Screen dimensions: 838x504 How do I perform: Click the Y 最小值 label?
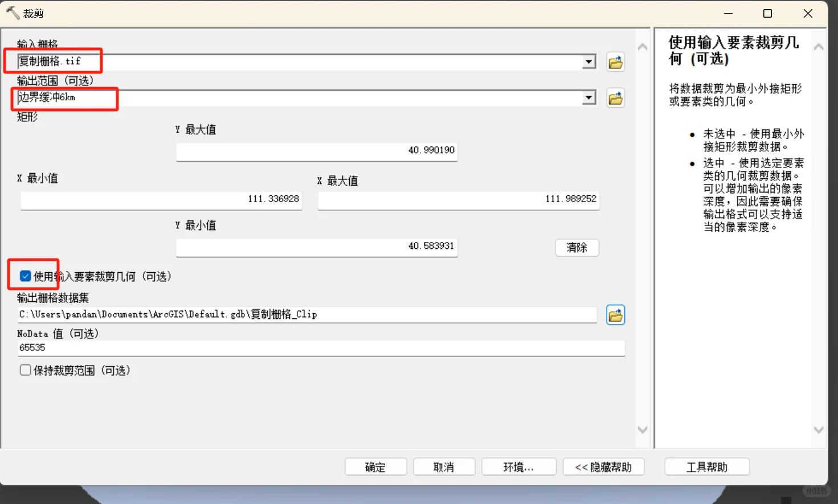point(195,226)
